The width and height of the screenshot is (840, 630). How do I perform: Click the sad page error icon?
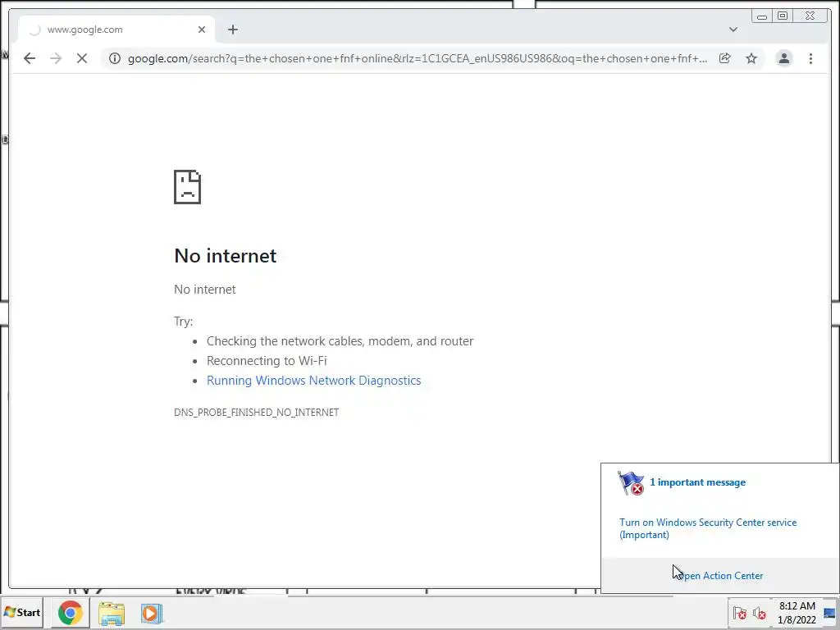coord(187,187)
